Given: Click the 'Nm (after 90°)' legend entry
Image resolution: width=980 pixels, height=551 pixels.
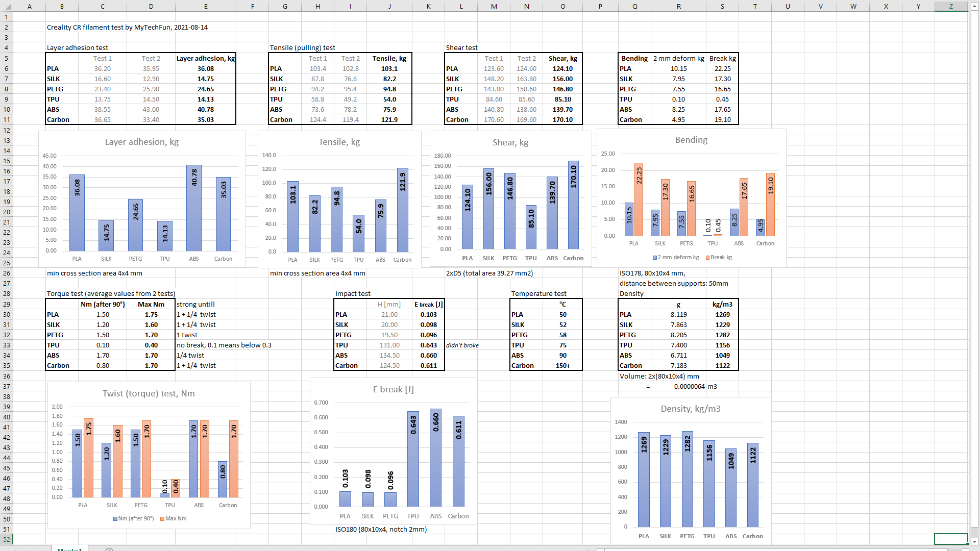Looking at the screenshot, I should coord(133,519).
